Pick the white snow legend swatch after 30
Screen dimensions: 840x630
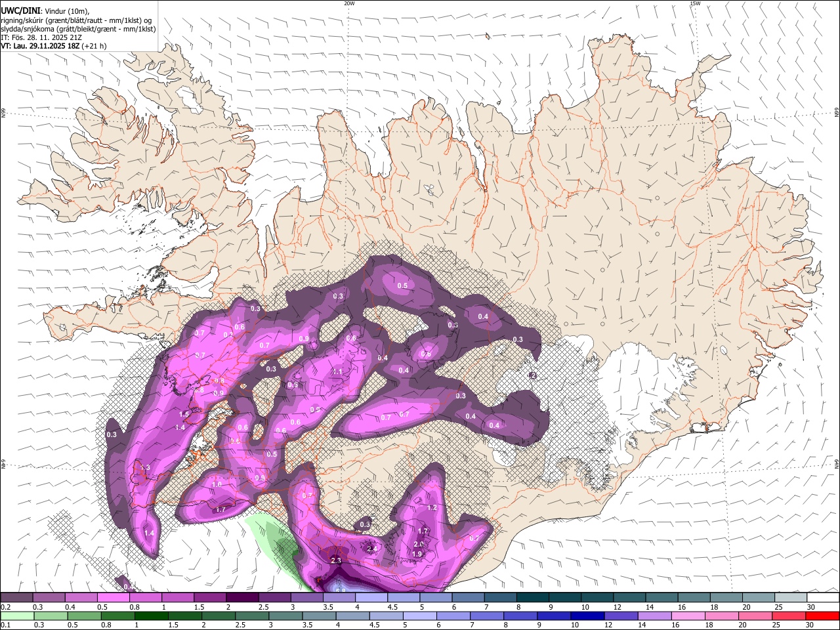[822, 597]
